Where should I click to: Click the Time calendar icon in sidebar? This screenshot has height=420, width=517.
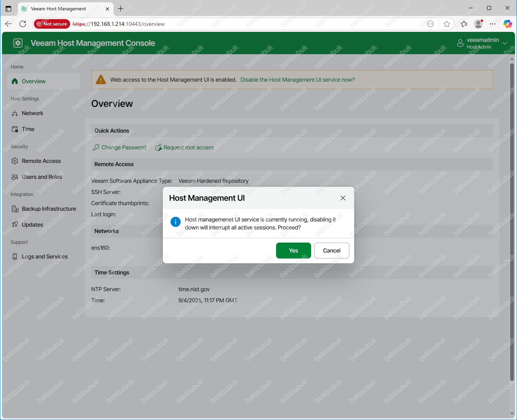[15, 129]
